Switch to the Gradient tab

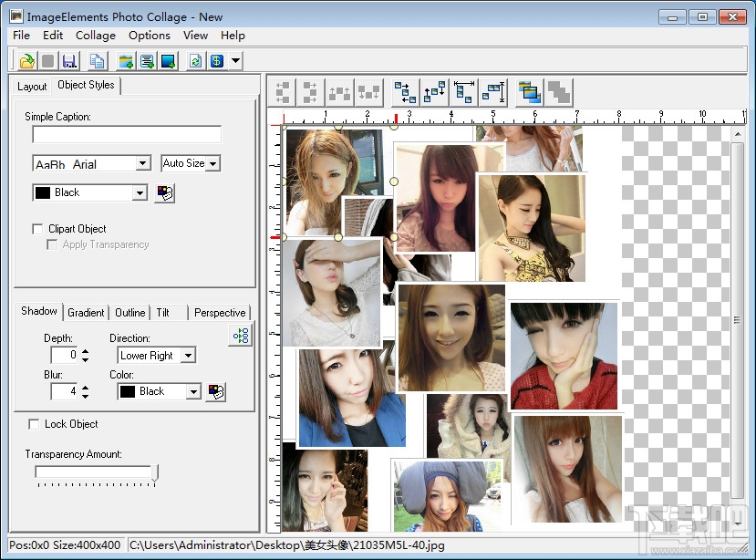click(x=86, y=313)
